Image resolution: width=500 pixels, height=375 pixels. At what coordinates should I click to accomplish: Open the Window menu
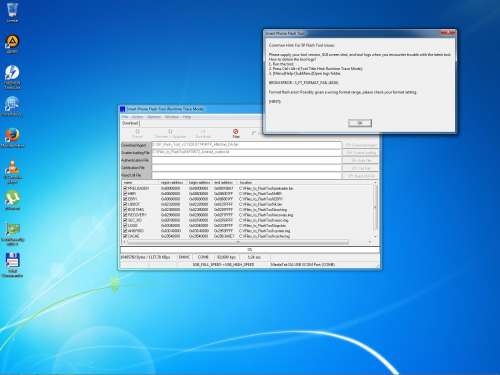point(172,117)
